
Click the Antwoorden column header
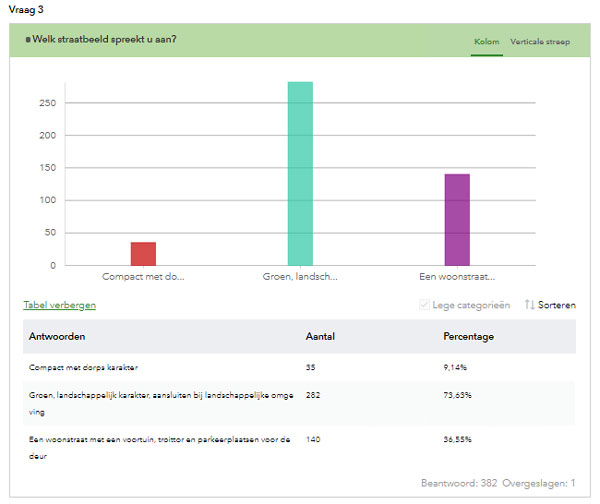point(57,336)
